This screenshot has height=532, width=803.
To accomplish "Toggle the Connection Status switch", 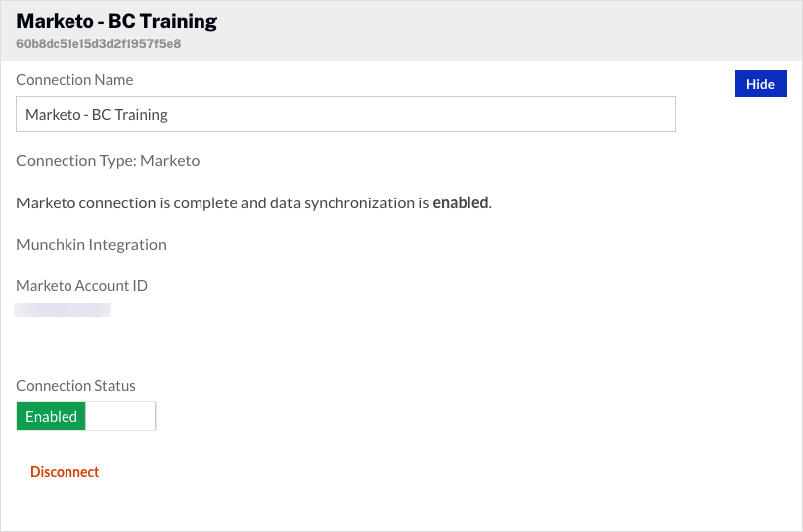I will (86, 417).
